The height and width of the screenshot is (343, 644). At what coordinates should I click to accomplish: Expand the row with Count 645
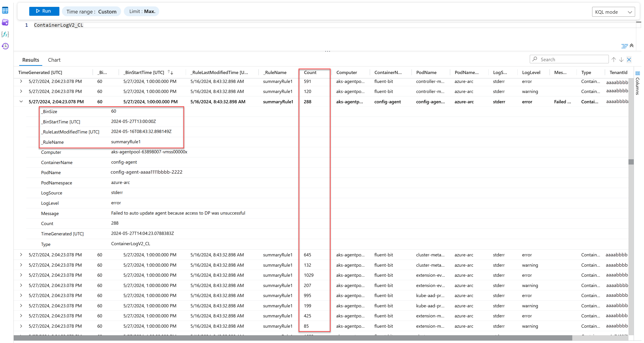(x=21, y=255)
